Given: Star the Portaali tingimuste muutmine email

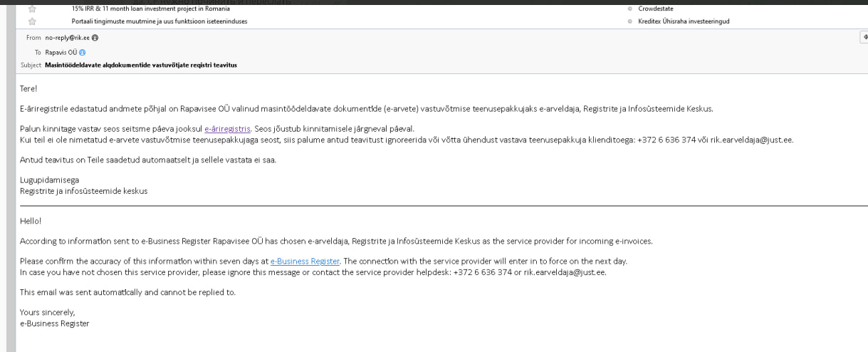Looking at the screenshot, I should point(32,21).
